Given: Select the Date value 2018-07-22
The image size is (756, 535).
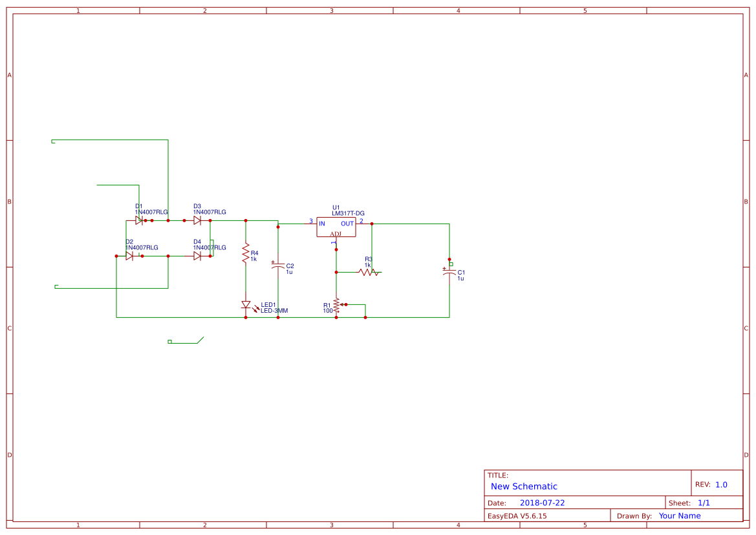Looking at the screenshot, I should pyautogui.click(x=544, y=502).
